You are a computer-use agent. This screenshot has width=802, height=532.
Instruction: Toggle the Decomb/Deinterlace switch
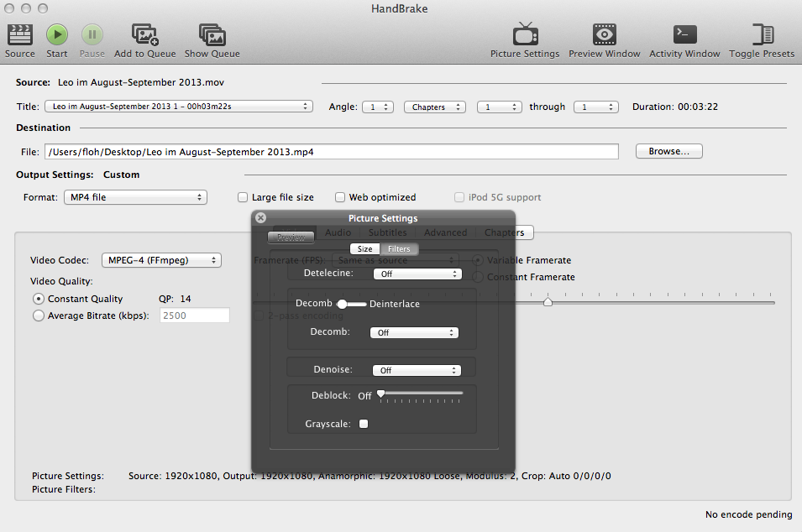pyautogui.click(x=351, y=304)
